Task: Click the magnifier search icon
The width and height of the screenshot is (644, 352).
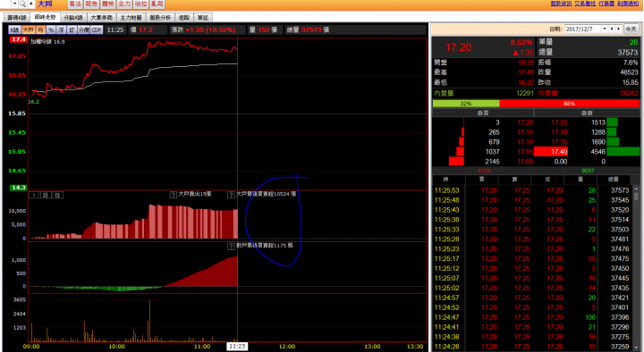Action: click(x=22, y=4)
